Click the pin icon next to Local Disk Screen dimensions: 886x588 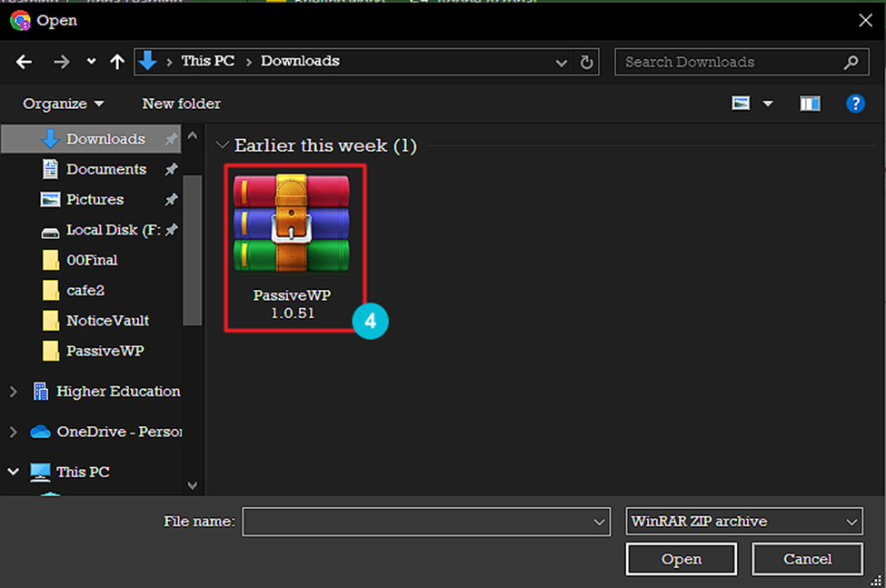(x=171, y=230)
